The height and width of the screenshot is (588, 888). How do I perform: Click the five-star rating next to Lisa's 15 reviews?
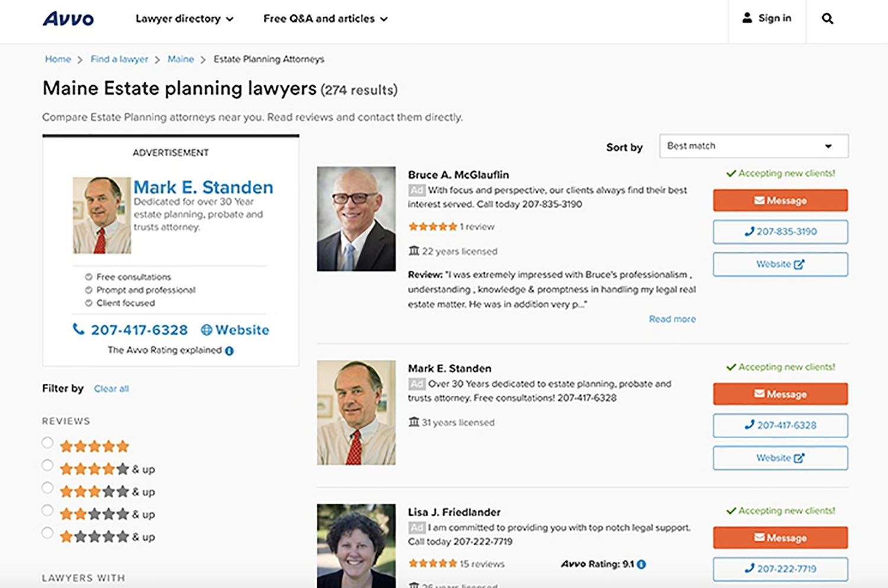(x=433, y=563)
